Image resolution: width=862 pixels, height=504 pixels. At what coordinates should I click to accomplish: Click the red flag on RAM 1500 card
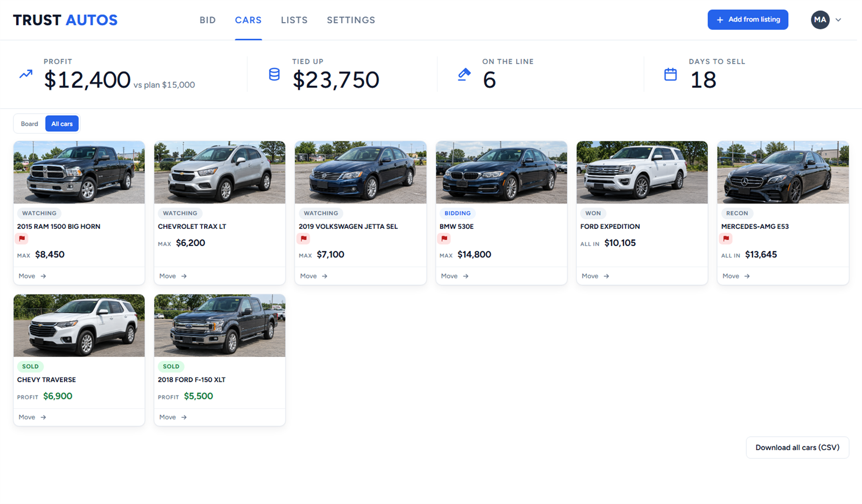tap(22, 239)
